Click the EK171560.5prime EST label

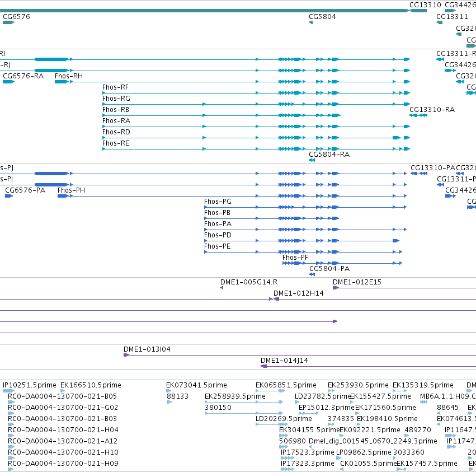click(385, 408)
